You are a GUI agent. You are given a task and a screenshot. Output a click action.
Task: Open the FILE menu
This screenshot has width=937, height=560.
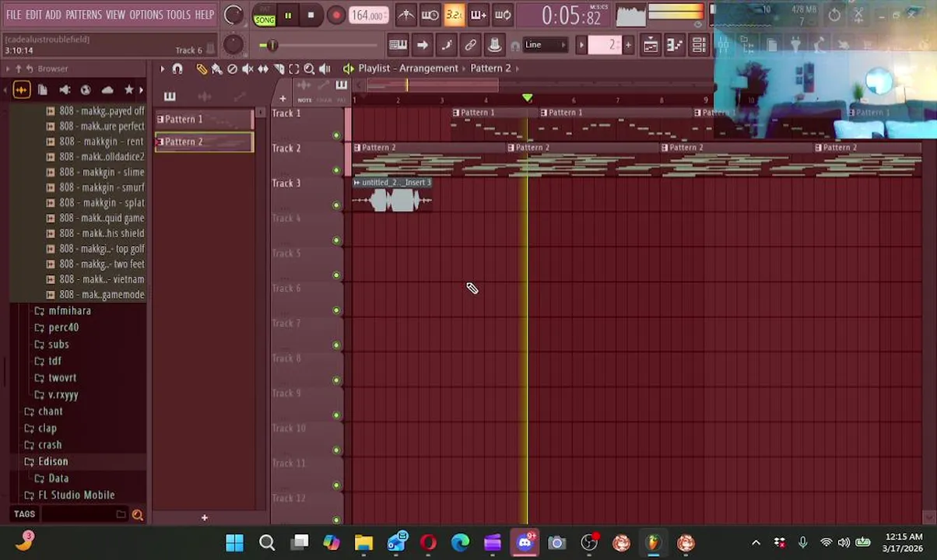point(14,15)
